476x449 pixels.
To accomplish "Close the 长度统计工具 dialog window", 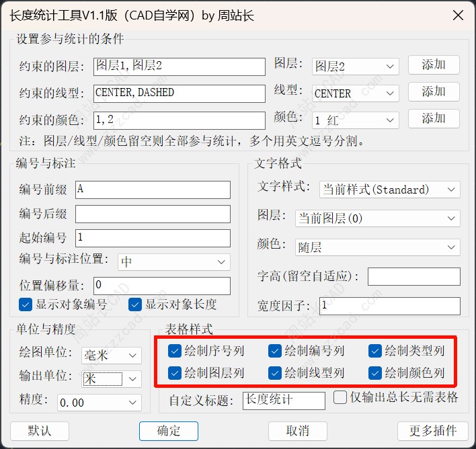I will pos(457,15).
